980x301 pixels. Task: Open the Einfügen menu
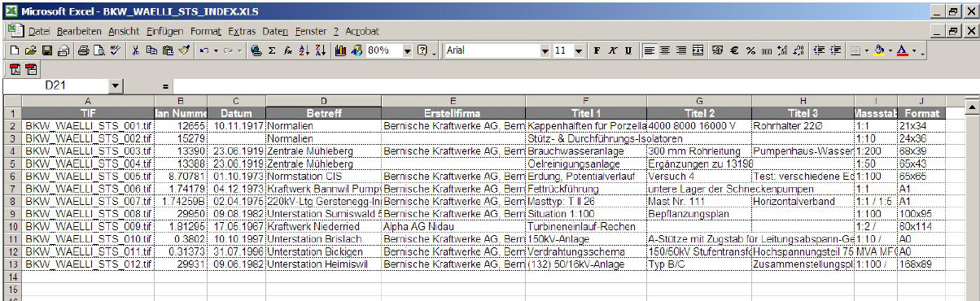point(165,31)
